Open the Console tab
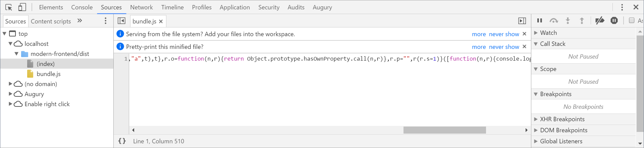The image size is (644, 148). coord(82,7)
